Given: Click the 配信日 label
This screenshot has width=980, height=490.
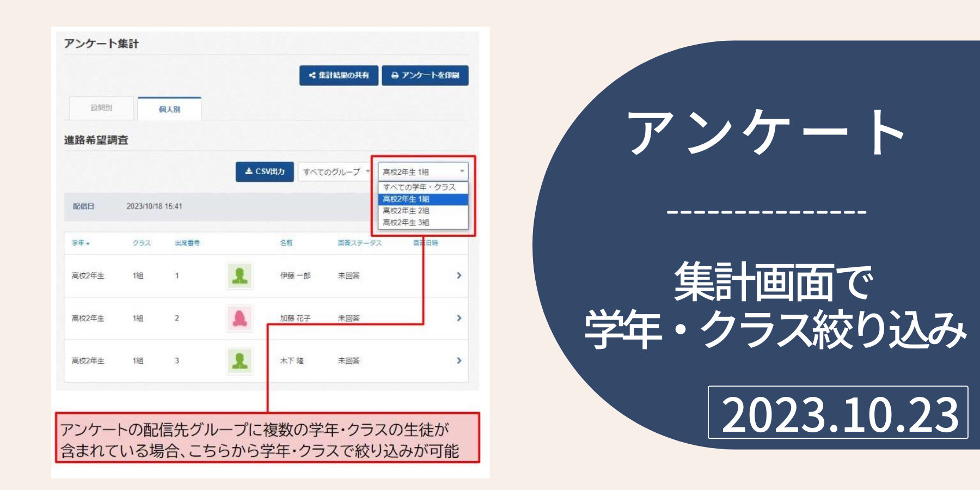Looking at the screenshot, I should point(83,206).
